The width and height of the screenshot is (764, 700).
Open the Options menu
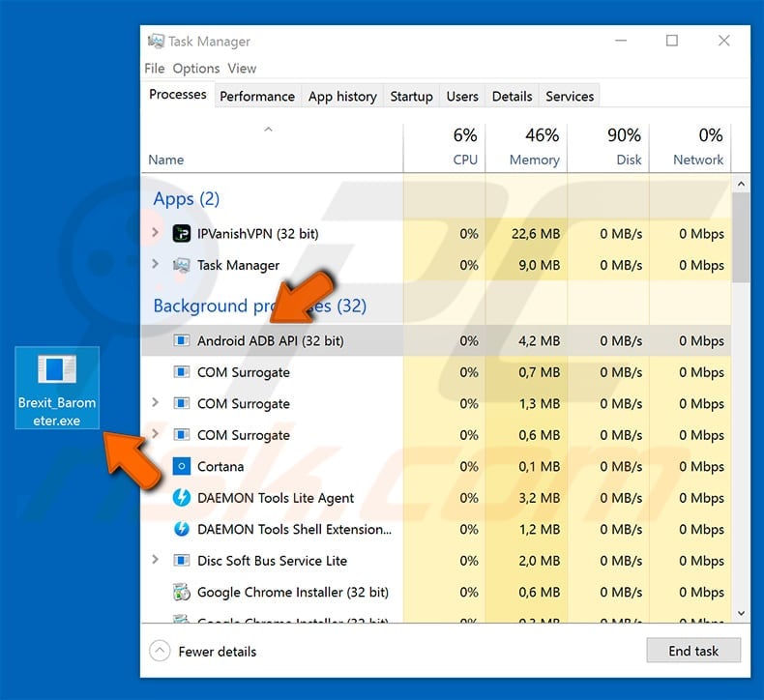(196, 69)
